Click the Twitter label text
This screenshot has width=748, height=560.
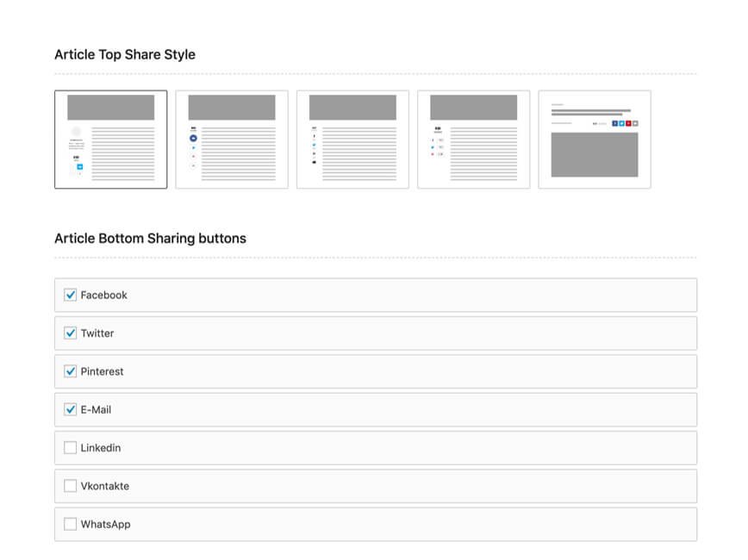tap(97, 333)
